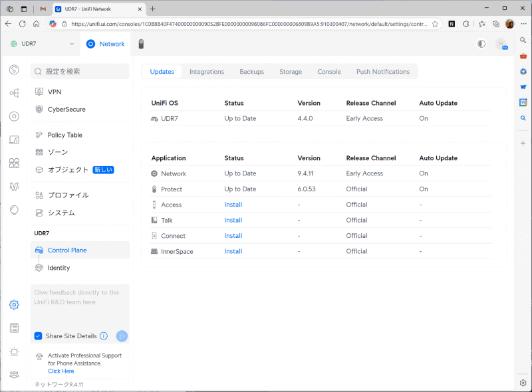Image resolution: width=532 pixels, height=392 pixels.
Task: Toggle the dark/light theme icon
Action: pos(481,44)
